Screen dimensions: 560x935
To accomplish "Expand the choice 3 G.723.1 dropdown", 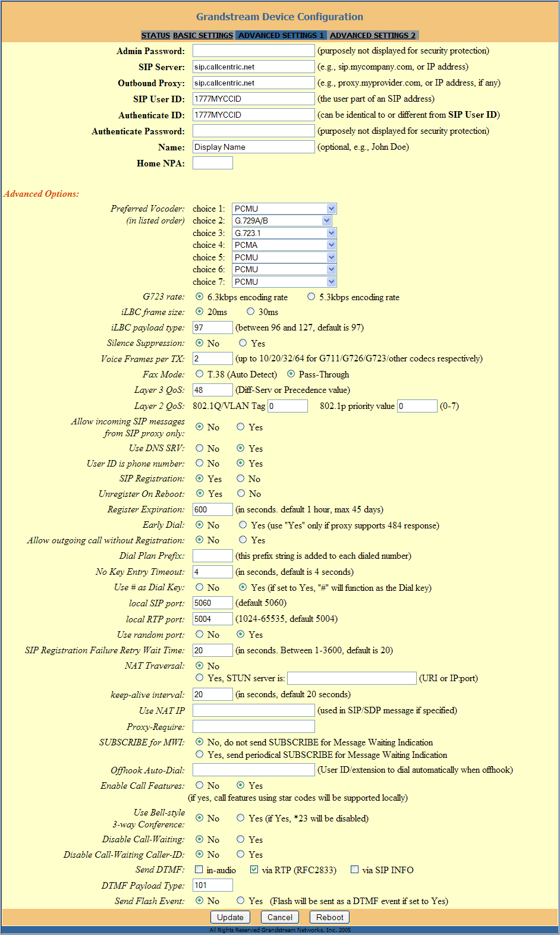I will (284, 233).
